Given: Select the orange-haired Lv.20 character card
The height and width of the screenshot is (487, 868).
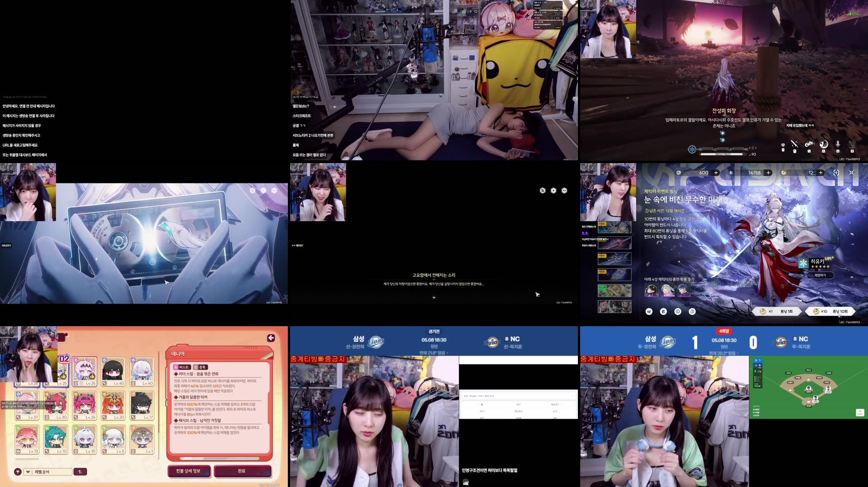Looking at the screenshot, I should [113, 405].
